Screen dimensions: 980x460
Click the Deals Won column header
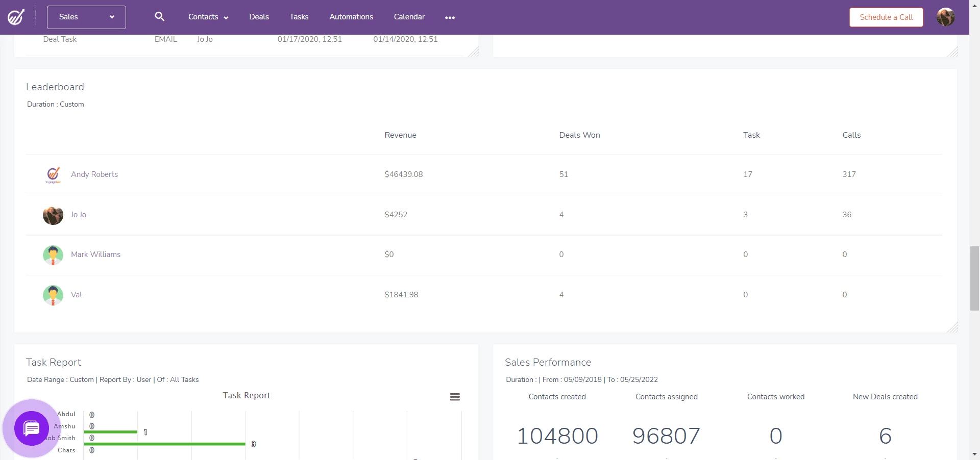coord(579,135)
